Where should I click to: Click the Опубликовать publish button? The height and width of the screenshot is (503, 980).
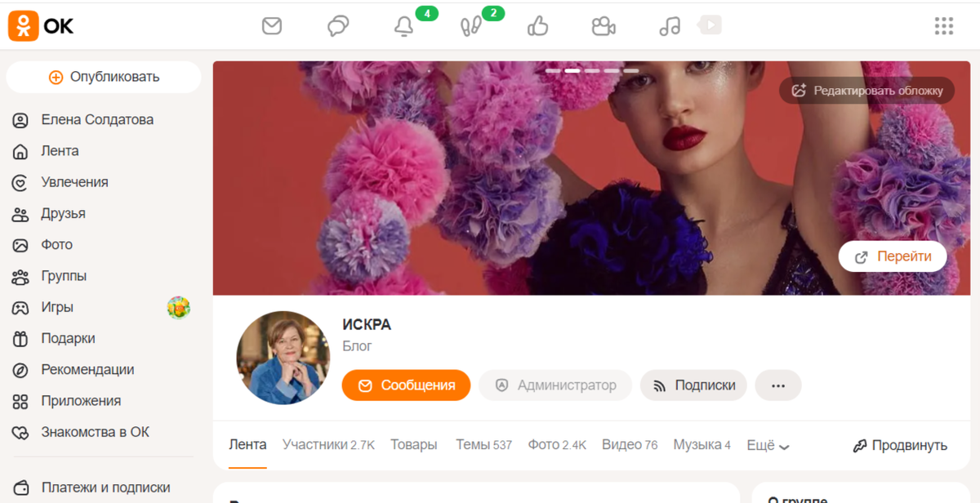click(104, 77)
